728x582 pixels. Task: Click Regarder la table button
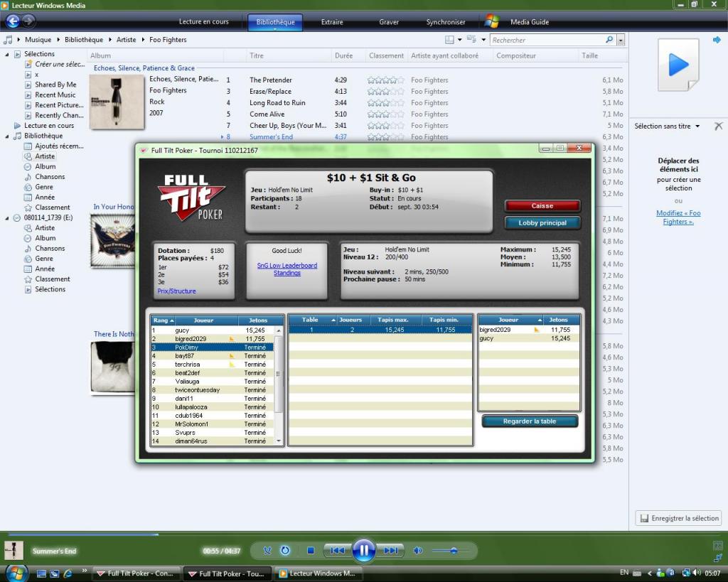(x=530, y=421)
